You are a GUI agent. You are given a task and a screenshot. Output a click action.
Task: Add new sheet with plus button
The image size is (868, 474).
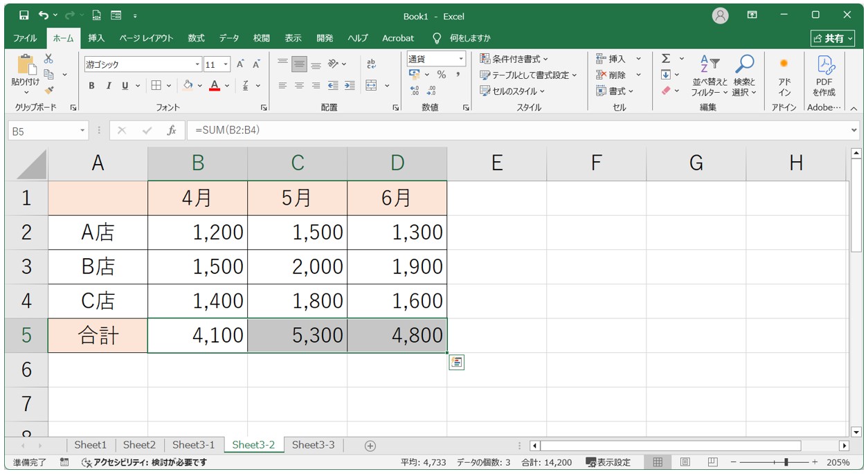tap(370, 446)
